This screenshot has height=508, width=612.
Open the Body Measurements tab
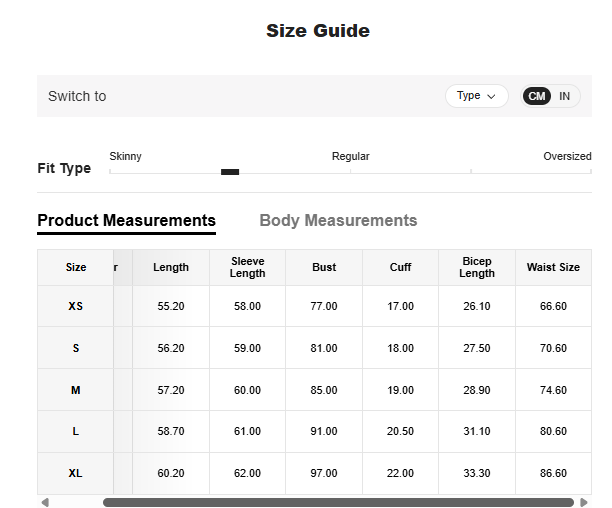(x=338, y=220)
